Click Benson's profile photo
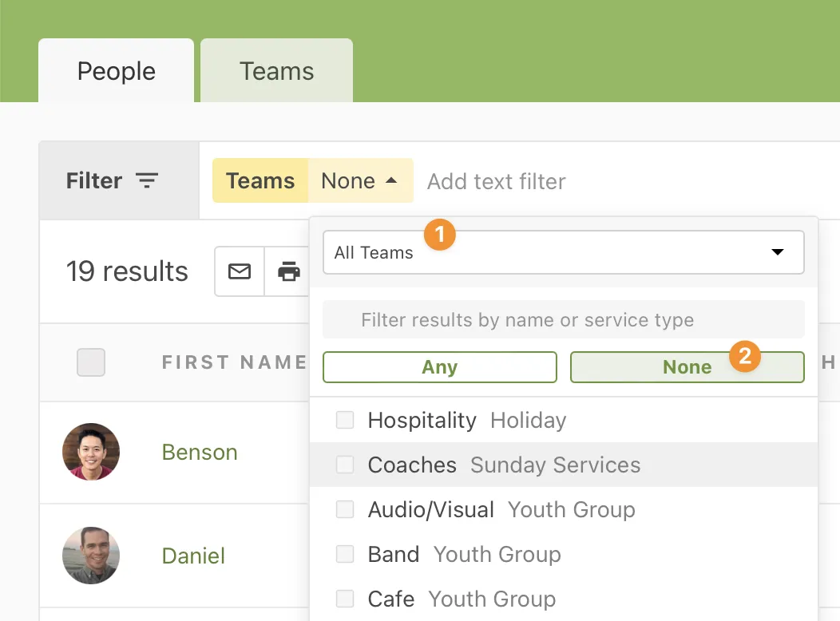Viewport: 840px width, 621px height. [x=90, y=453]
